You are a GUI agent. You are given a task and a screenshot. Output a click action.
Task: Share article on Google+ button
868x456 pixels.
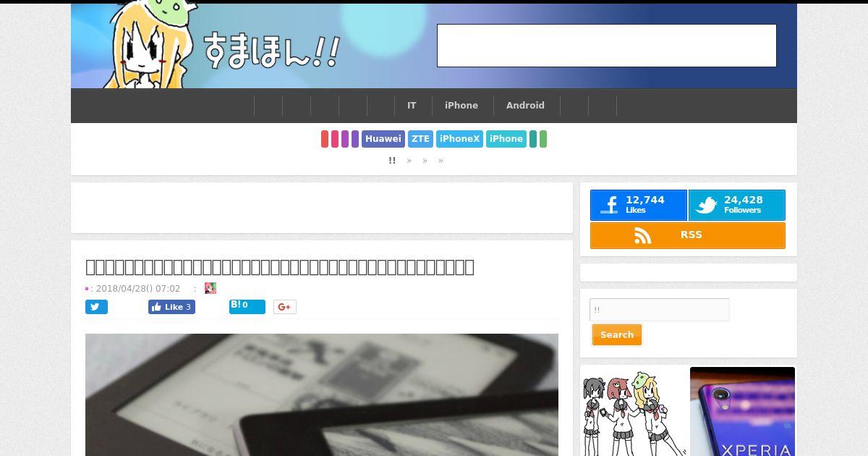pyautogui.click(x=285, y=307)
